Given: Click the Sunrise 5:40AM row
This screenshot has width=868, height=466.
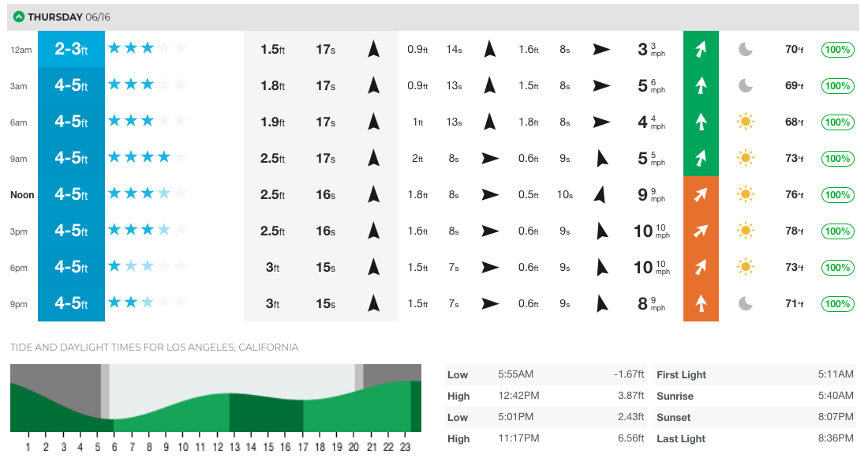Looking at the screenshot, I should point(754,396).
